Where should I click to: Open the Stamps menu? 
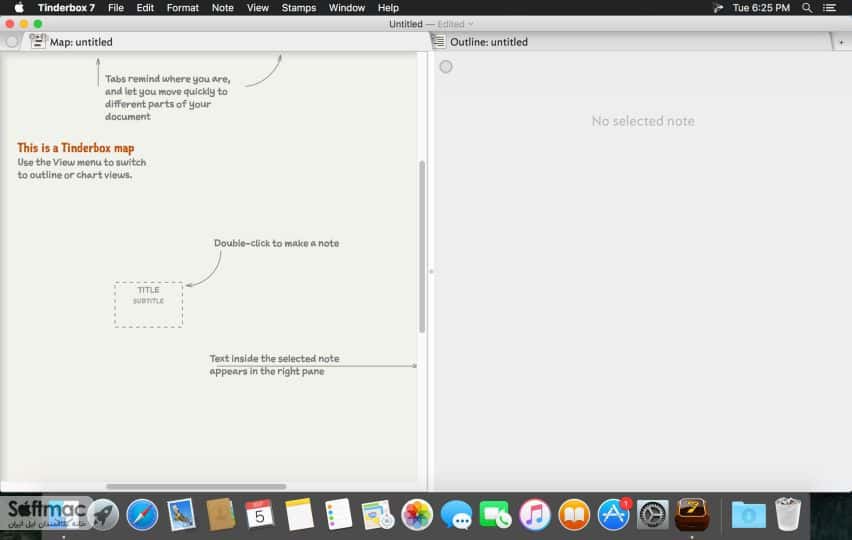point(299,8)
